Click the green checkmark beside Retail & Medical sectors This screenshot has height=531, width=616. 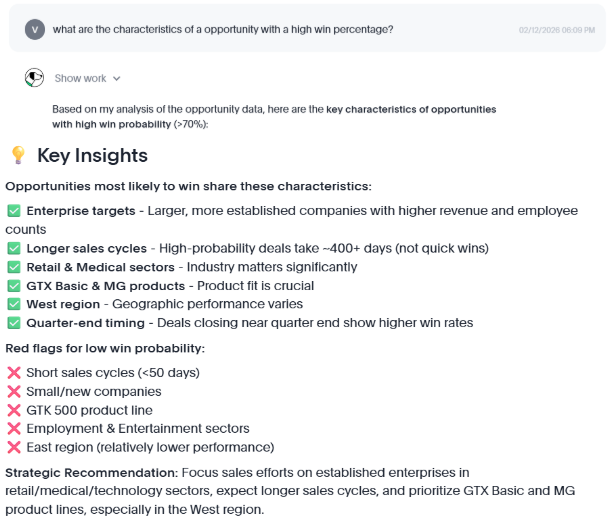[14, 267]
